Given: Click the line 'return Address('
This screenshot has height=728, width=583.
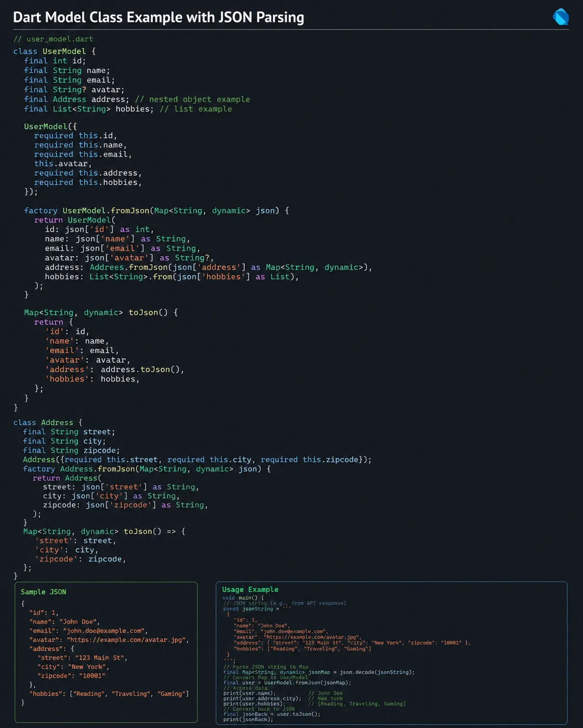Looking at the screenshot, I should (68, 478).
